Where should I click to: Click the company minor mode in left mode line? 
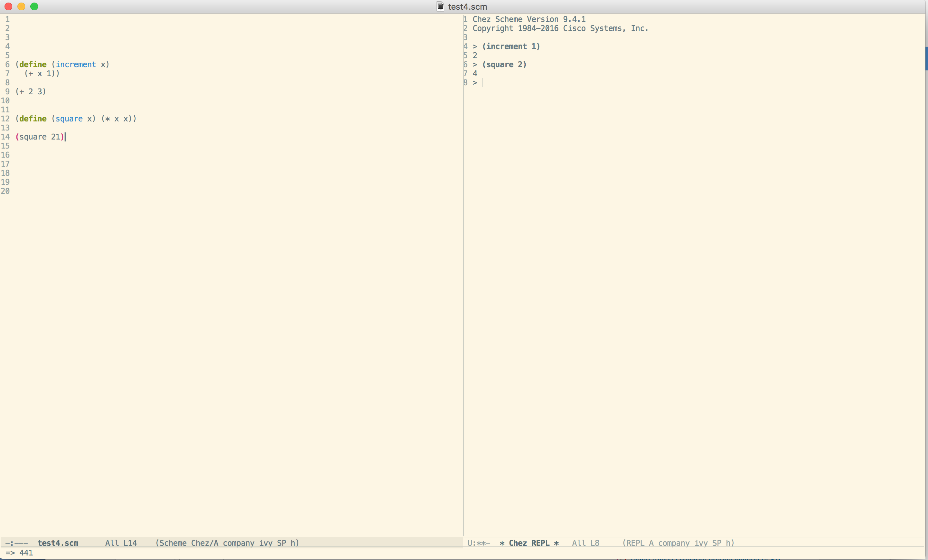click(238, 543)
